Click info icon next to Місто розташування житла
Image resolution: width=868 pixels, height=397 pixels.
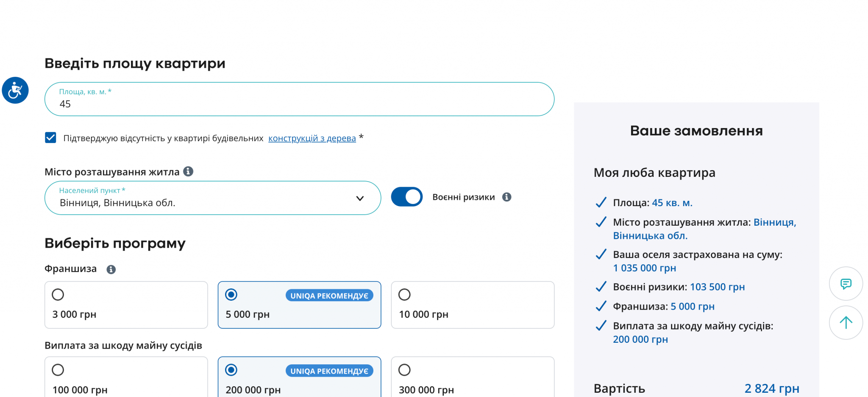coord(188,171)
